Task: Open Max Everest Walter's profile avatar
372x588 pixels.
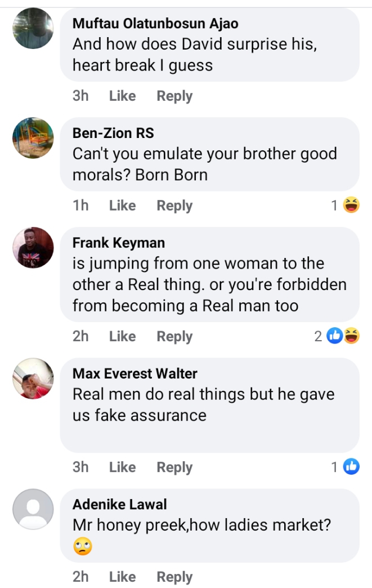Action: [33, 378]
